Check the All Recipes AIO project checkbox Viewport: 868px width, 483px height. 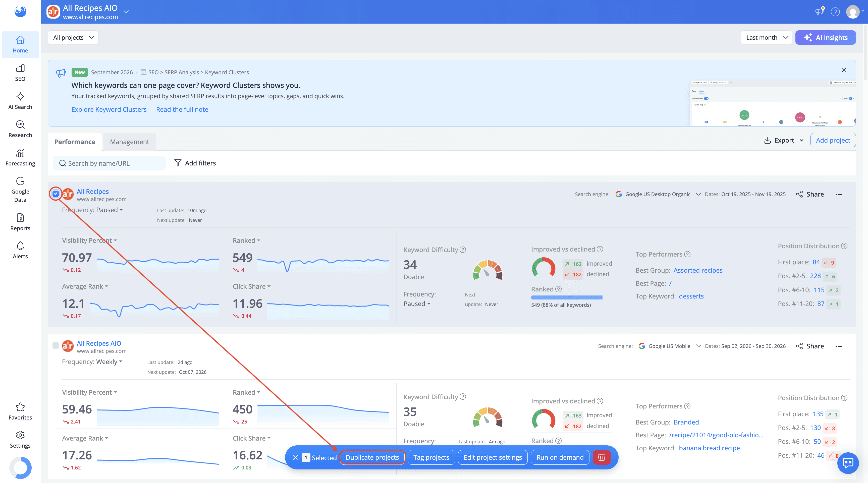point(56,346)
